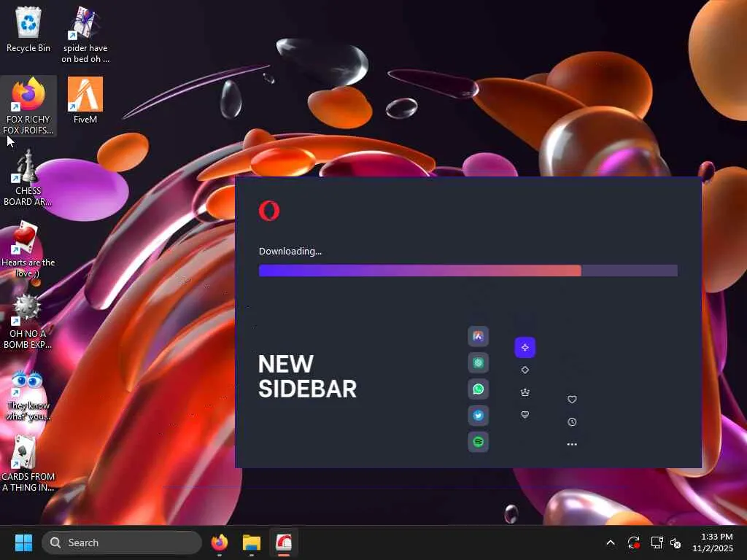Click the sync update tray icon
The image size is (747, 560).
pyautogui.click(x=634, y=542)
